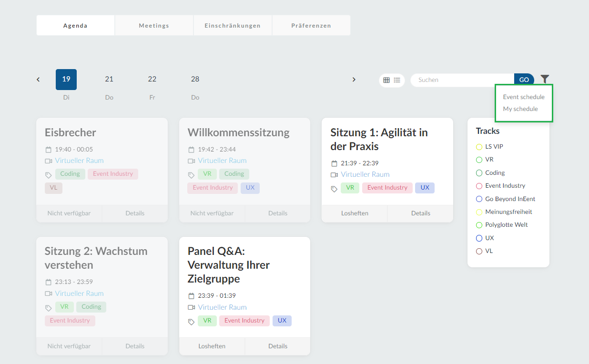Click the calendar icon on Eisbrecher card
Screen dimensions: 589x364
pos(48,150)
